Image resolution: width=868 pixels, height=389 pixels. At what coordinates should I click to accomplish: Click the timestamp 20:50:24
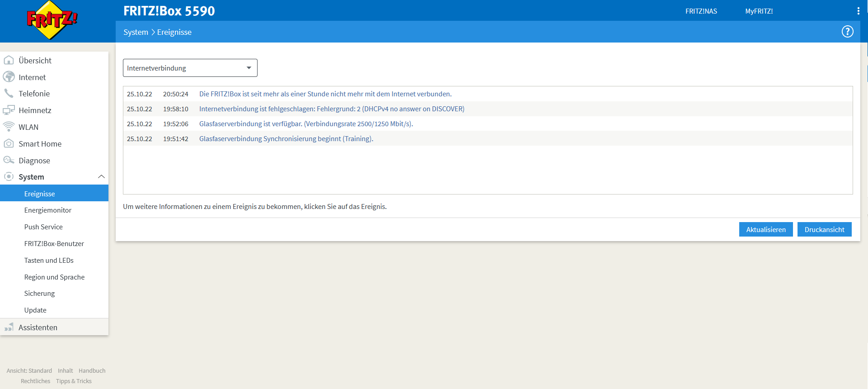pos(175,94)
